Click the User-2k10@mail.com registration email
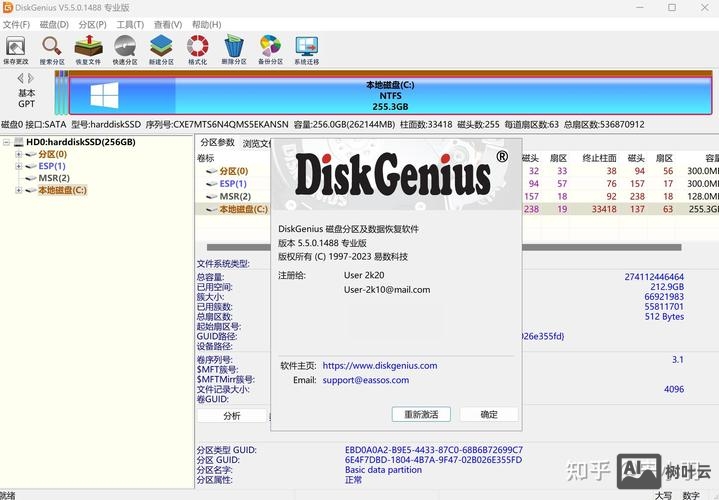 [x=387, y=290]
